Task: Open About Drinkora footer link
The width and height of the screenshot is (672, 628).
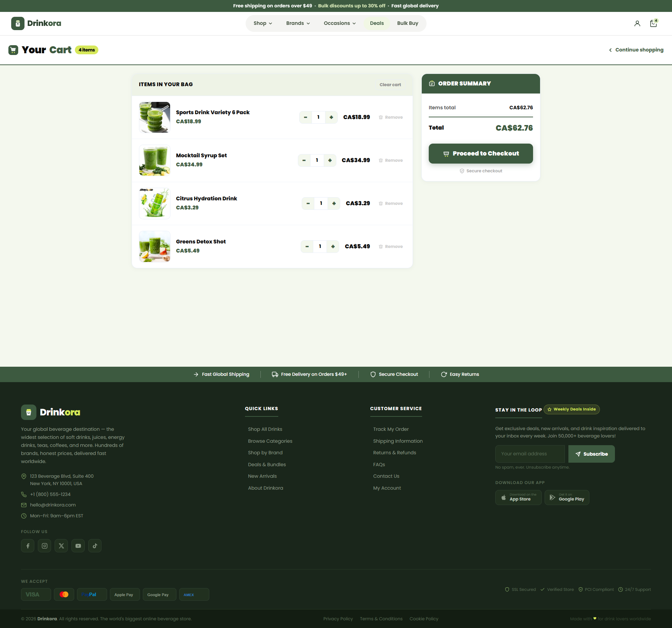Action: tap(265, 488)
